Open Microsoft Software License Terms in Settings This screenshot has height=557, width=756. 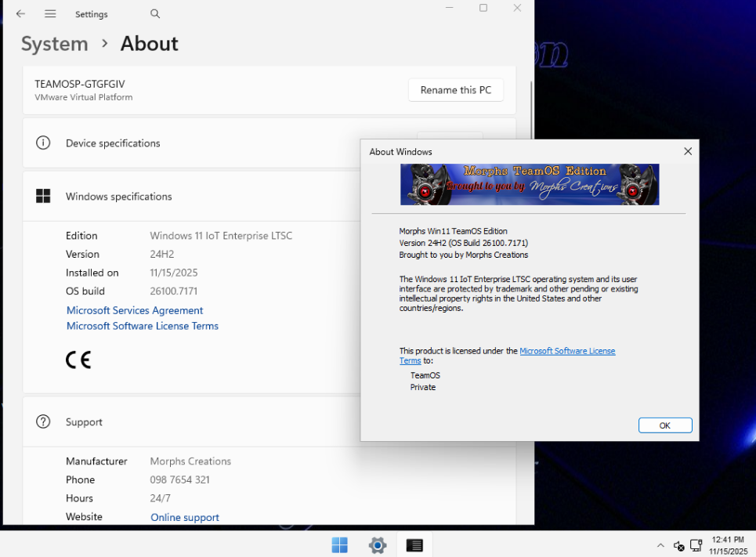[143, 326]
